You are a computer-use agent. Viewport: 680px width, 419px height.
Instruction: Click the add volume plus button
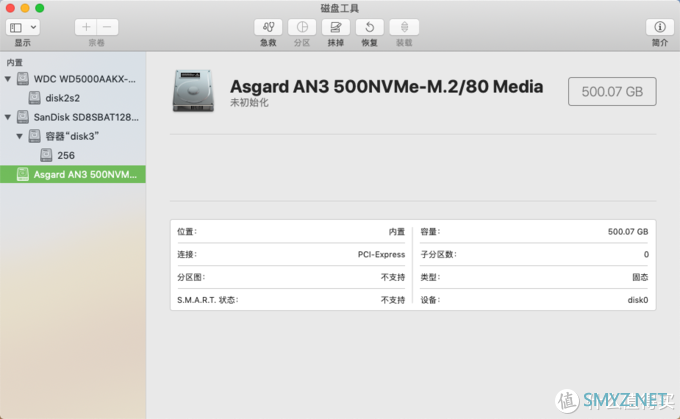point(86,27)
